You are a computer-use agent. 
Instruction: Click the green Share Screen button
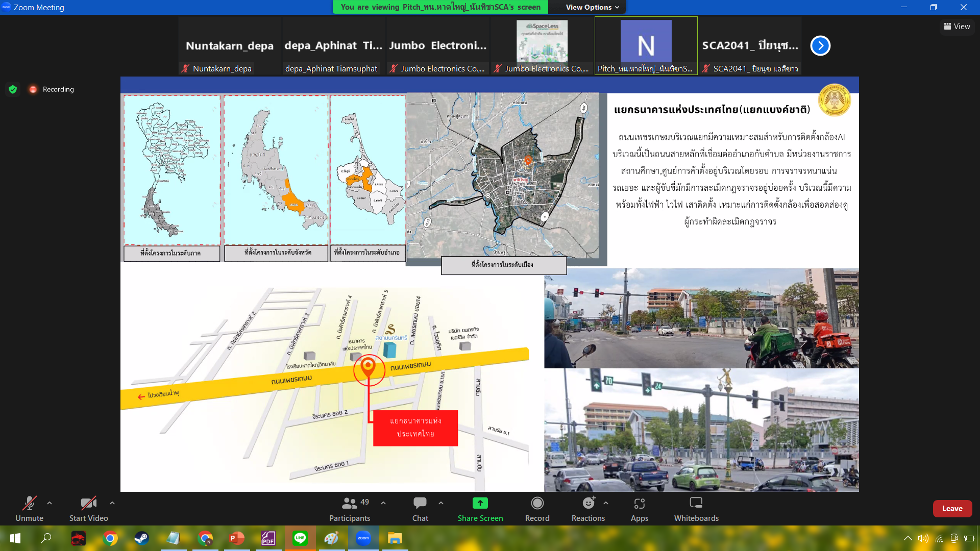click(x=480, y=509)
